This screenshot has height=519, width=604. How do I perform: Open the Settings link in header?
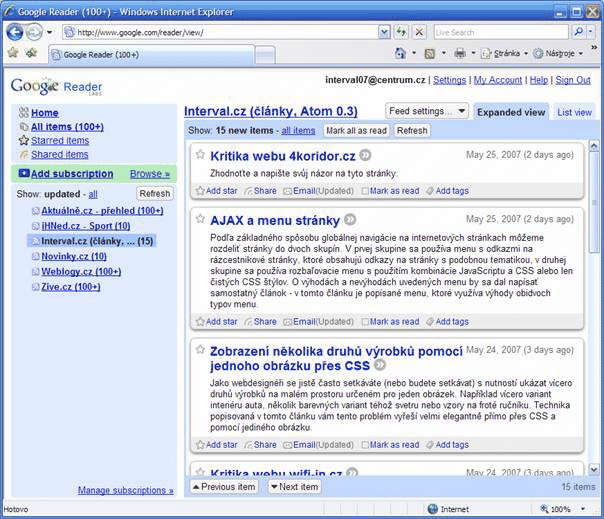pos(450,80)
